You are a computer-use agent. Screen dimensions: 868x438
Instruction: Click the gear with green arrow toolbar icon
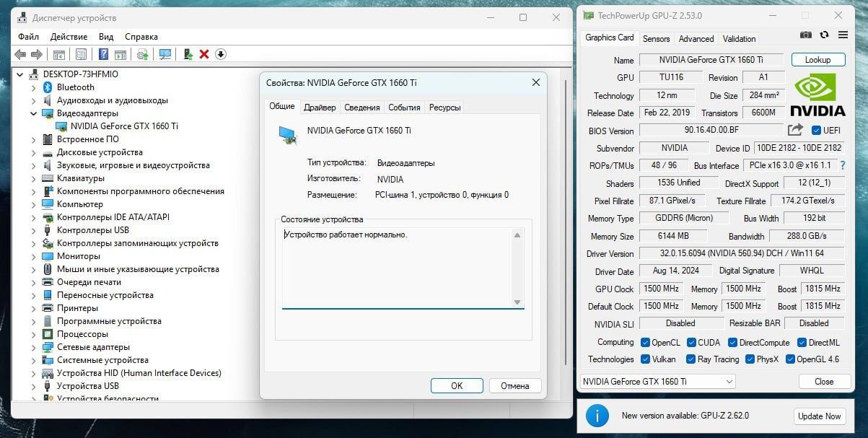pos(144,54)
